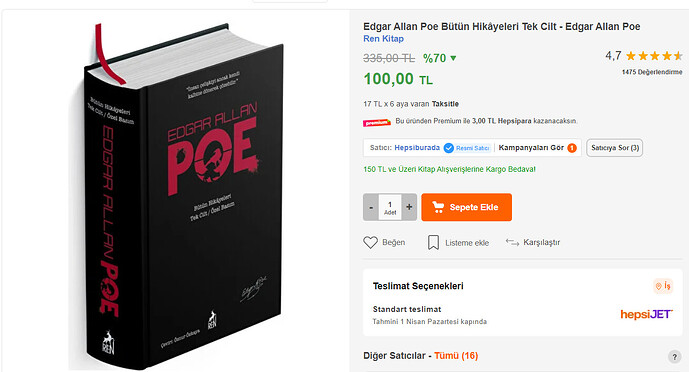The height and width of the screenshot is (372, 689).
Task: Click the shopping cart icon in Sepete Ekle
Action: point(438,207)
